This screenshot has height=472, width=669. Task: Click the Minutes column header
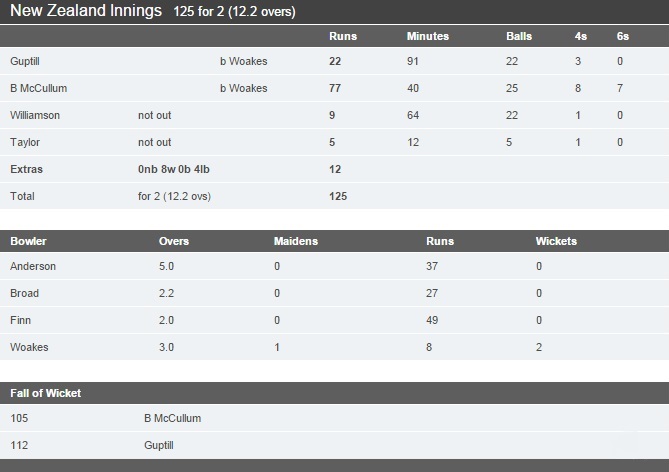tap(428, 36)
